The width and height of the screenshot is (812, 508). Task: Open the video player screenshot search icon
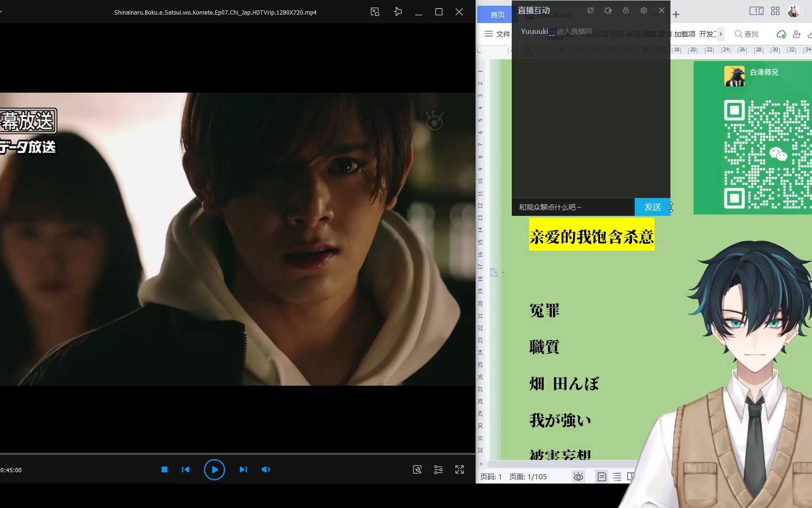(x=417, y=469)
